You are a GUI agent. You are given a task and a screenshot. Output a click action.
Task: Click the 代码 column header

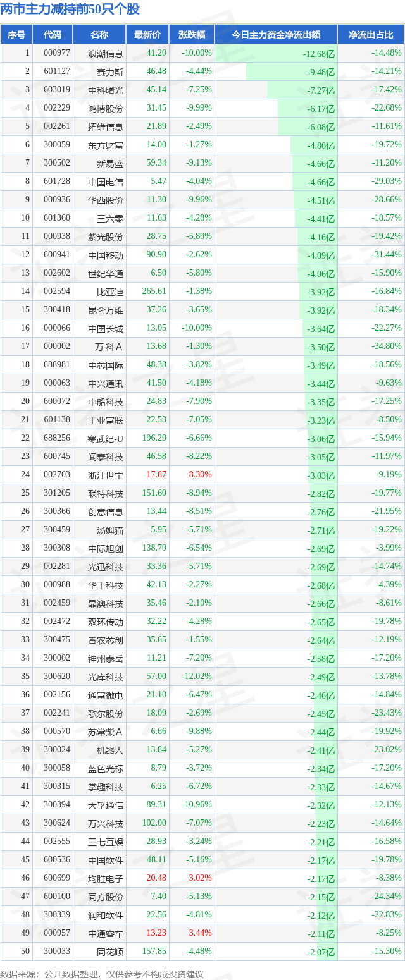pos(53,35)
